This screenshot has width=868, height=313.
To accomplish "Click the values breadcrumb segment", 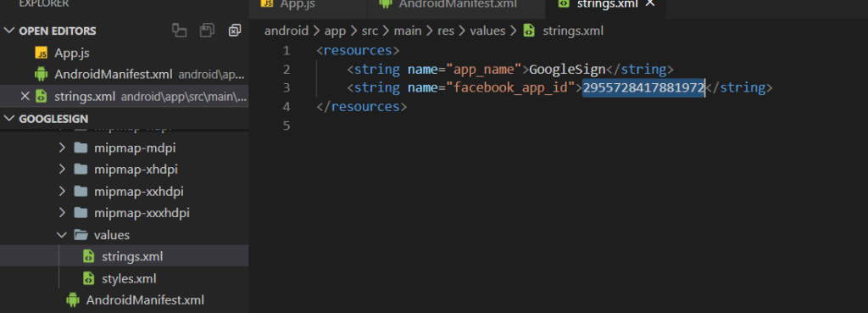I will [x=487, y=31].
